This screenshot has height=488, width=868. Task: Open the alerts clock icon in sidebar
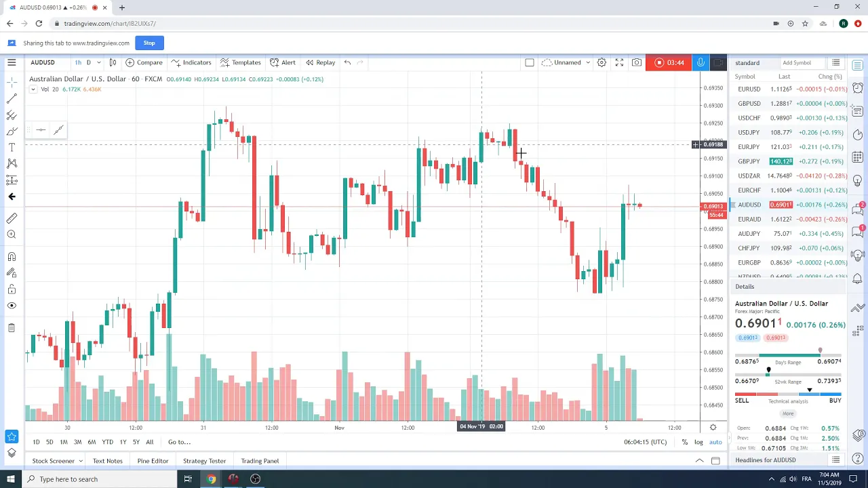pyautogui.click(x=858, y=88)
